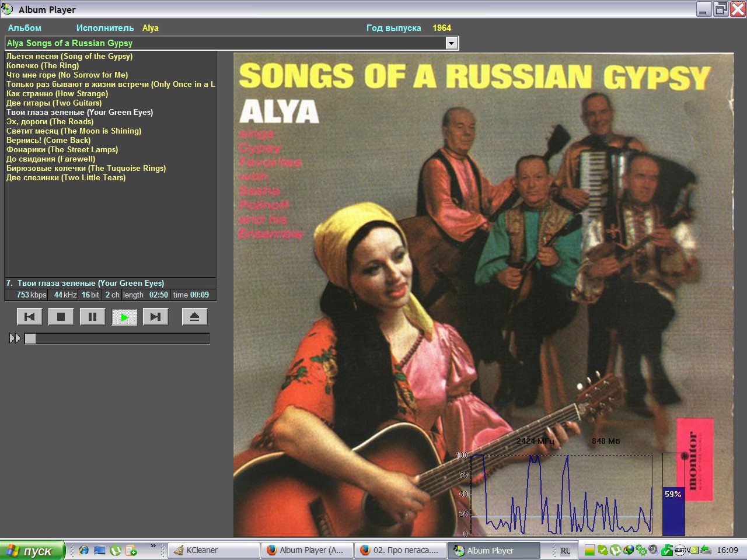The image size is (747, 560).
Task: Click the RU language indicator
Action: pyautogui.click(x=566, y=551)
